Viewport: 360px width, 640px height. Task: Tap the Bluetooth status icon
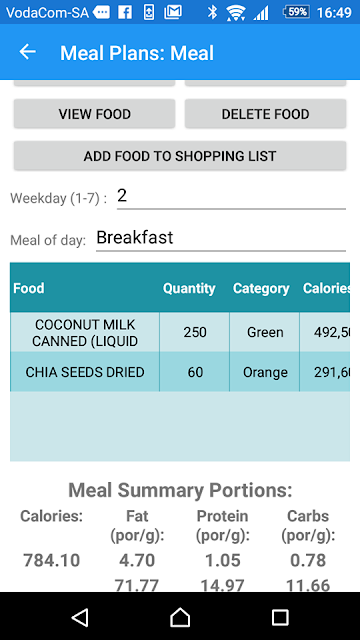pyautogui.click(x=212, y=12)
